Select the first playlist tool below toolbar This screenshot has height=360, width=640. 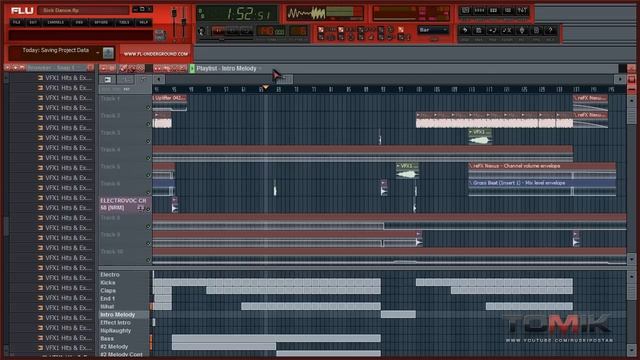[x=107, y=79]
